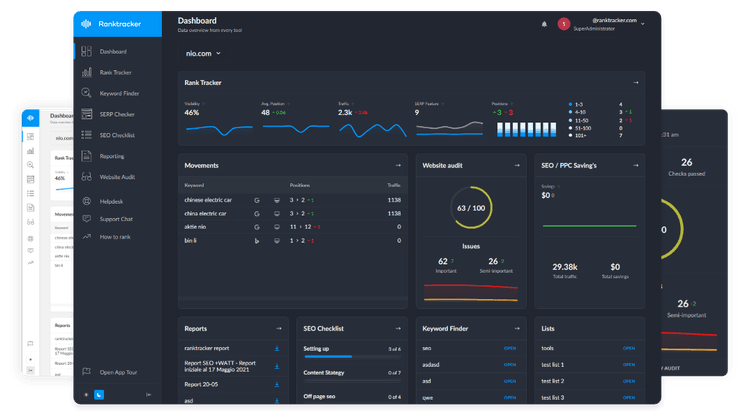Open notifications bell icon
The height and width of the screenshot is (412, 750).
pos(544,23)
